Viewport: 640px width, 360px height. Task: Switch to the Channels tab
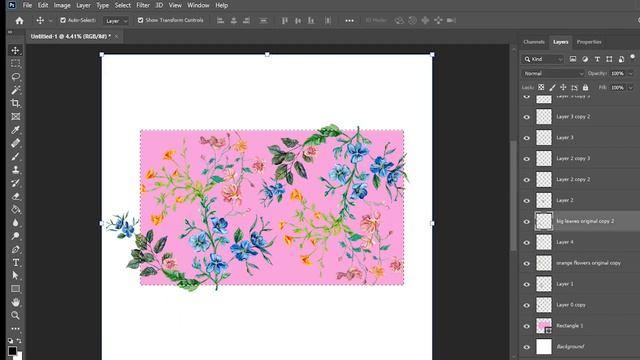tap(534, 42)
